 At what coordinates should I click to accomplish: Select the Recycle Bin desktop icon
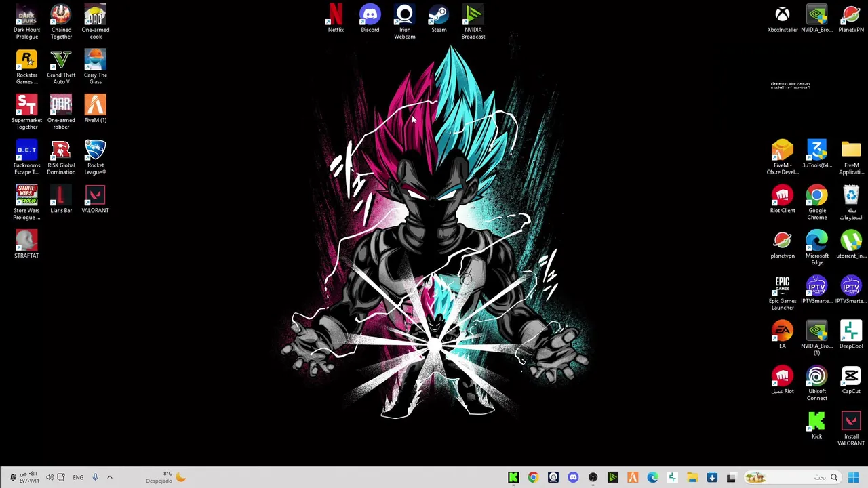pos(851,203)
